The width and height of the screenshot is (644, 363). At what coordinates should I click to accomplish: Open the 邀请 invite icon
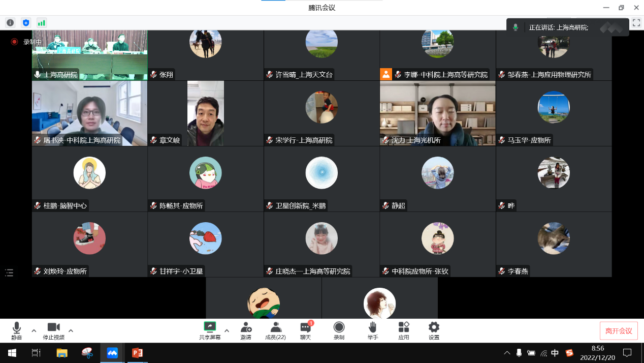pyautogui.click(x=246, y=330)
